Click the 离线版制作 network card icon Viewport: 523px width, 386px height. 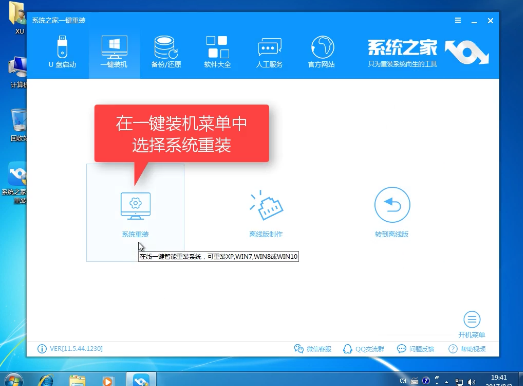(266, 206)
